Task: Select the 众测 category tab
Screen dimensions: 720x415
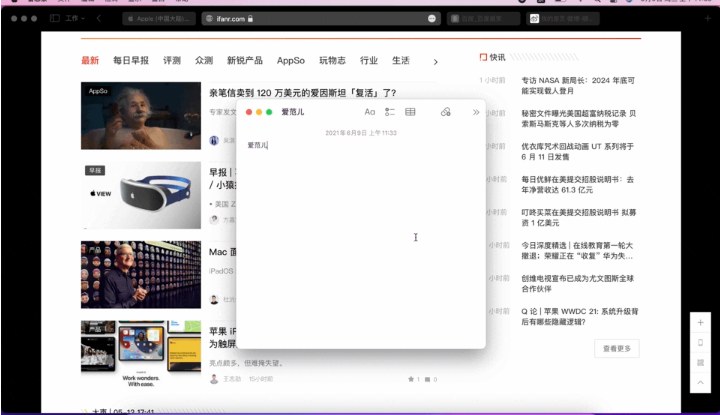Action: point(204,61)
